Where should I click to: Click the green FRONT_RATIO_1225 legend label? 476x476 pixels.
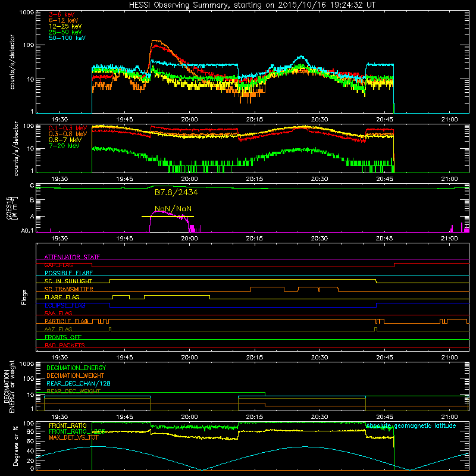point(77,431)
